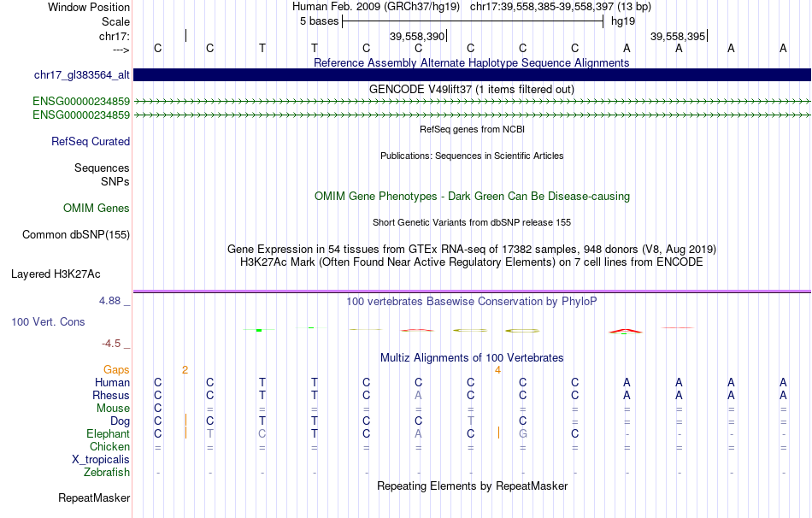Click the Rhesus species label
The height and width of the screenshot is (518, 812).
click(x=111, y=396)
